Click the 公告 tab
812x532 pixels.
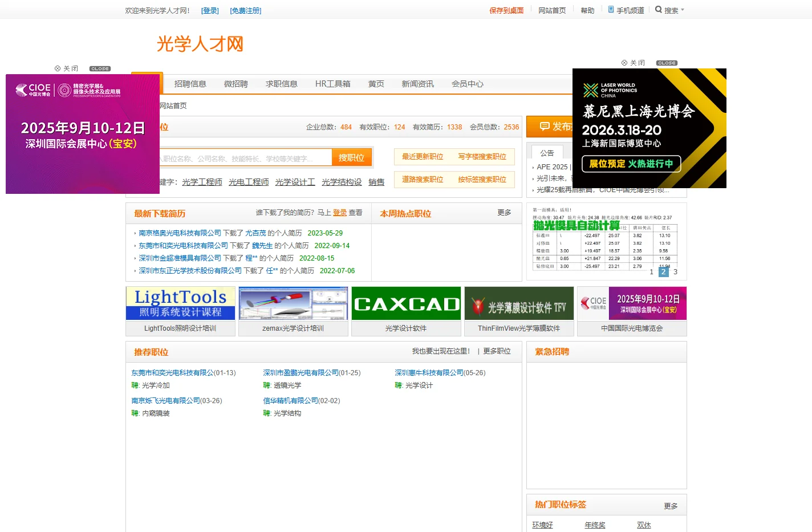tap(547, 153)
